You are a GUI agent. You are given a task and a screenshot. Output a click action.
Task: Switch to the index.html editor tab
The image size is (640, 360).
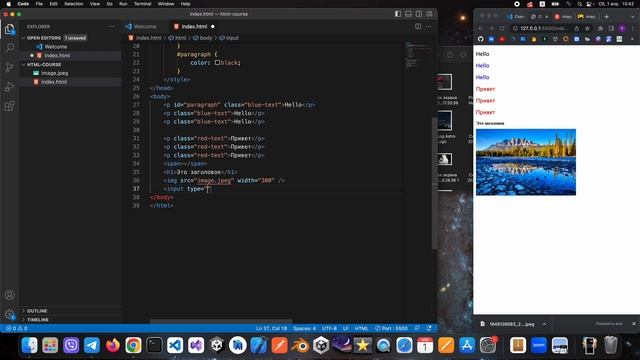[194, 26]
